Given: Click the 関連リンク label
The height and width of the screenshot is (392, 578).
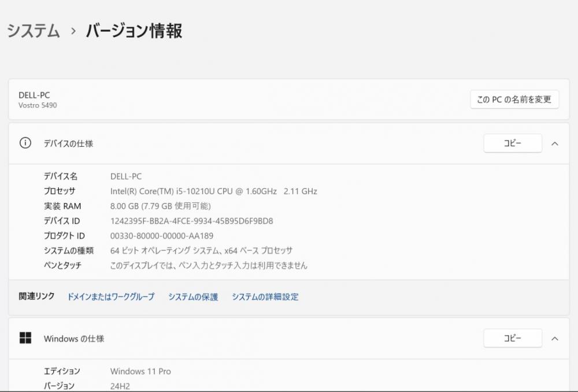Looking at the screenshot, I should click(36, 296).
